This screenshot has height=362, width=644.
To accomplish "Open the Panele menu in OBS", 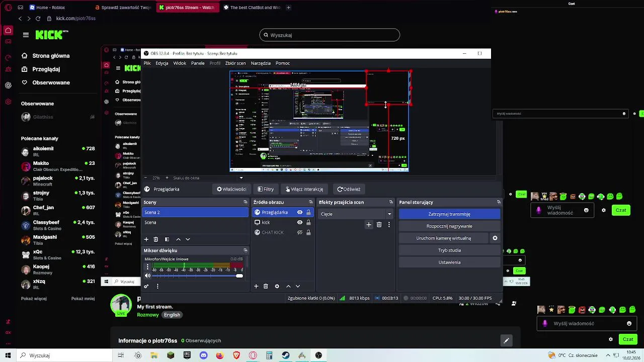I will (x=198, y=63).
